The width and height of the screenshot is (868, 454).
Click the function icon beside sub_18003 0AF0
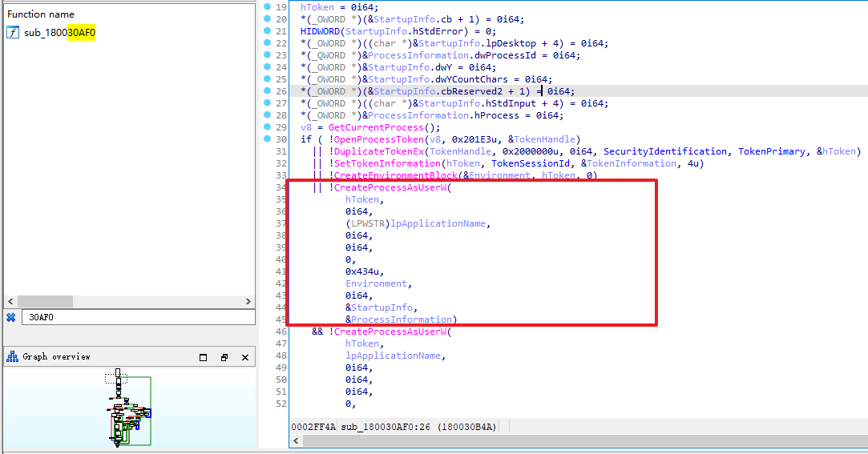[13, 33]
